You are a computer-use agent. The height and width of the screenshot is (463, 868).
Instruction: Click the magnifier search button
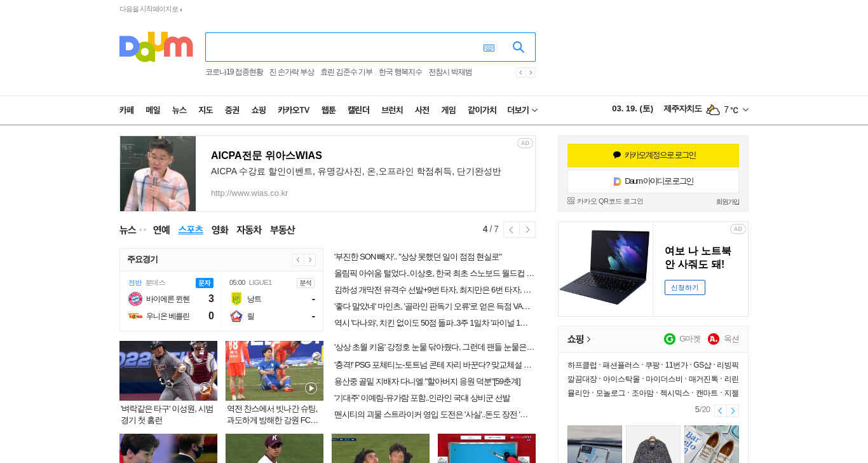[x=519, y=47]
